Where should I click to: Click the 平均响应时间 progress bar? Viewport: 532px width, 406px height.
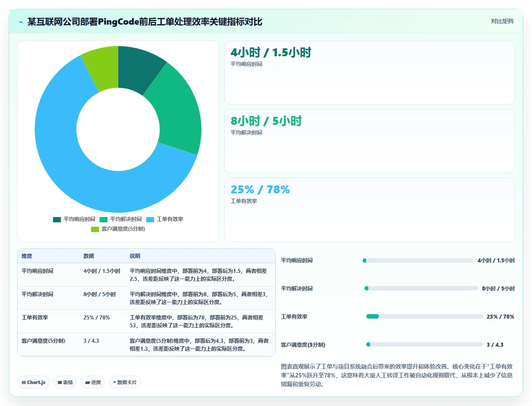point(418,261)
